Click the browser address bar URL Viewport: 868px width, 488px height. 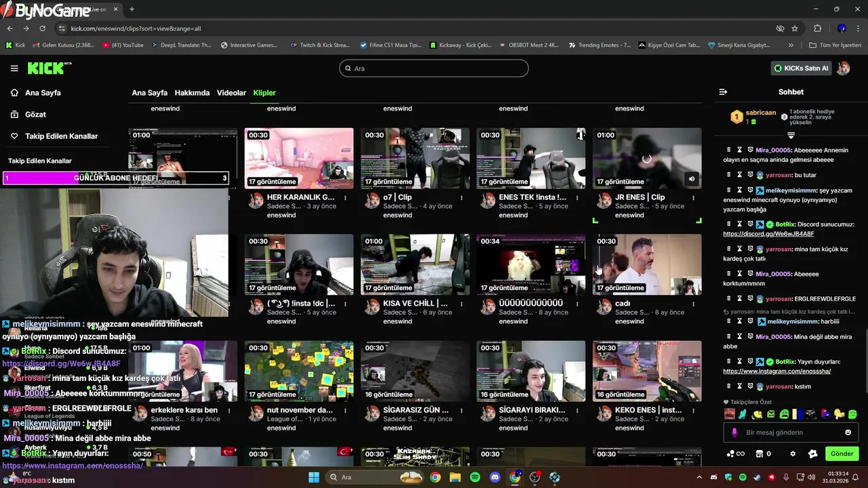pos(136,28)
